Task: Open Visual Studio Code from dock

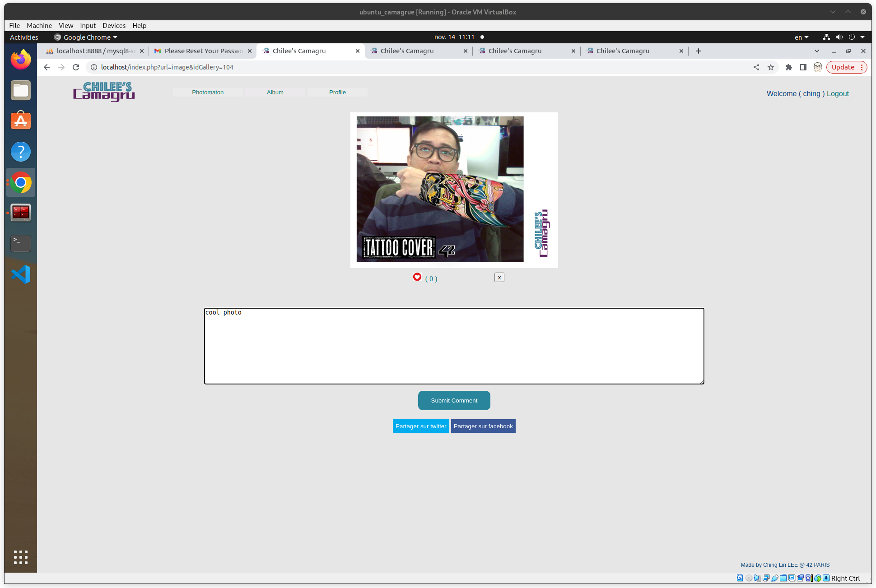Action: 21,274
